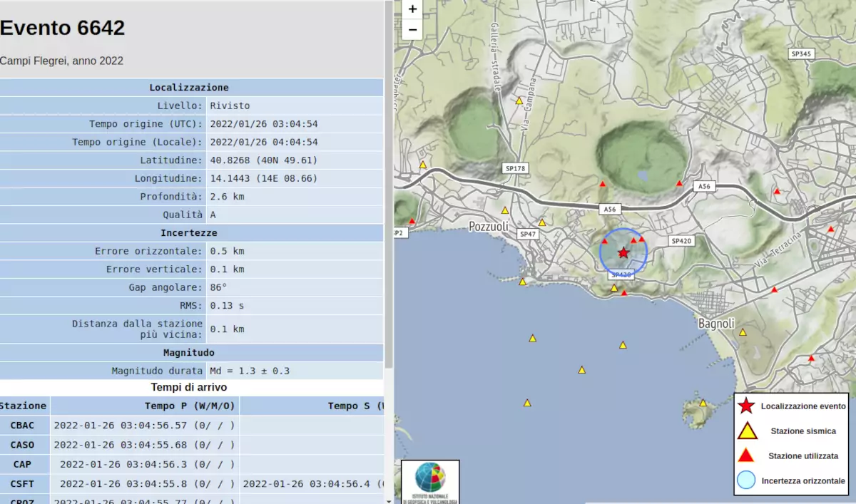This screenshot has height=504, width=856.
Task: Select the CSFT station row
Action: click(24, 483)
